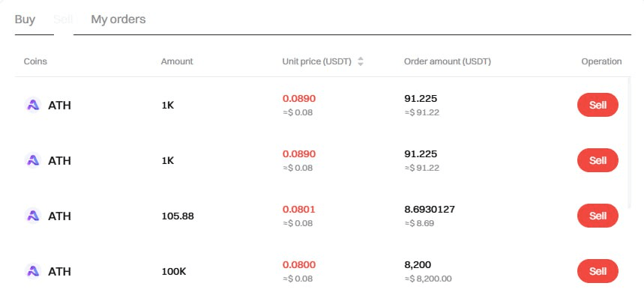The image size is (644, 298).
Task: Switch to the Buy tab
Action: (25, 19)
